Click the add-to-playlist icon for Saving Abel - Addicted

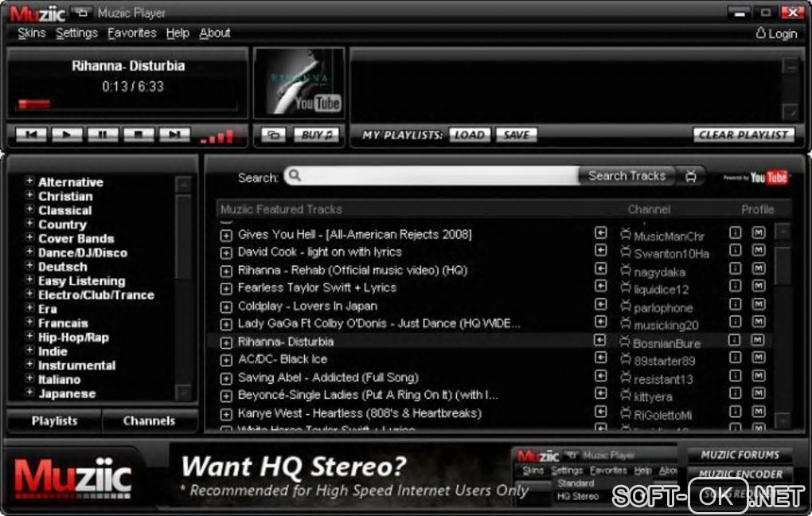pyautogui.click(x=600, y=376)
